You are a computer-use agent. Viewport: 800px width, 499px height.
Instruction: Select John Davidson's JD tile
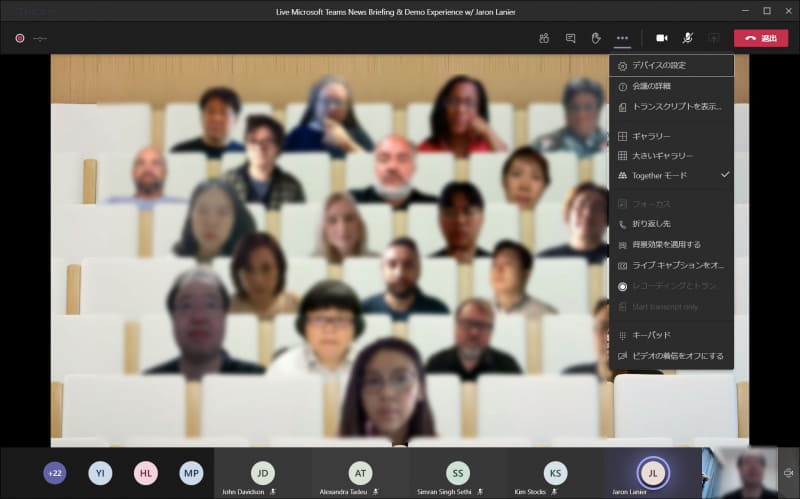coord(263,473)
